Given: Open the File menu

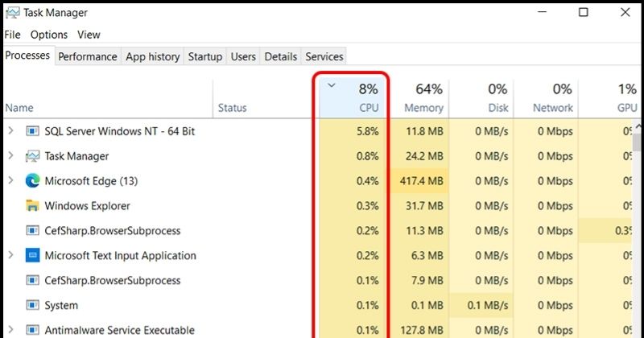Looking at the screenshot, I should 12,35.
